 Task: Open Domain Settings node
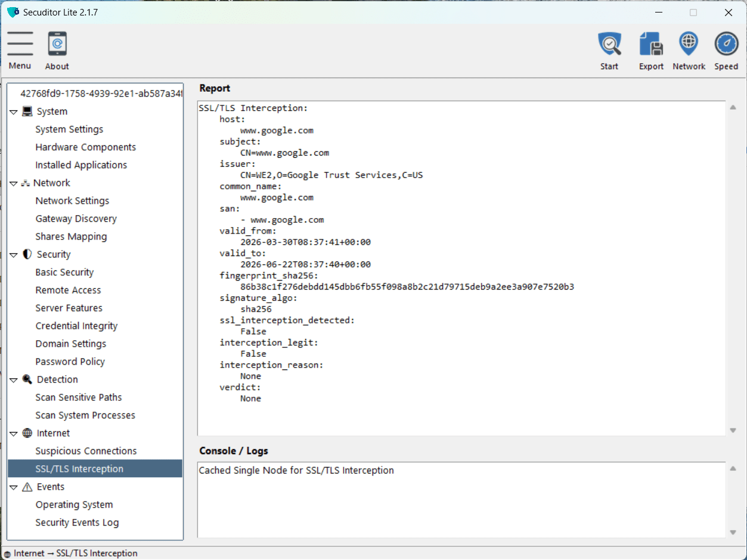[71, 344]
